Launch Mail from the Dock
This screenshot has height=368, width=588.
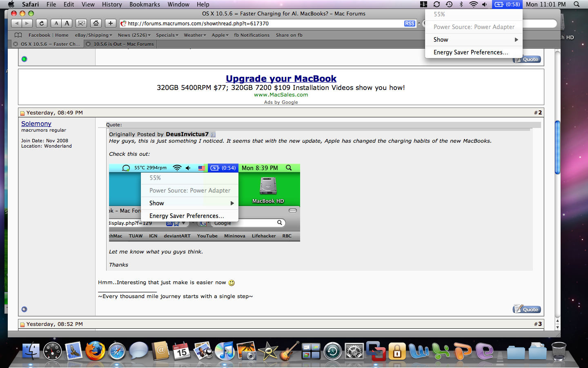[x=73, y=351]
